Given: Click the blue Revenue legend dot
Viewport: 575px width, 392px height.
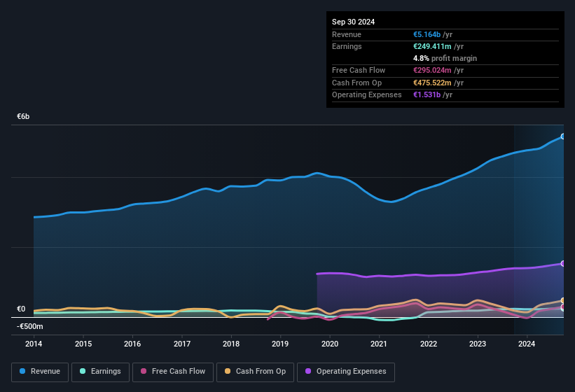Looking at the screenshot, I should coord(23,372).
